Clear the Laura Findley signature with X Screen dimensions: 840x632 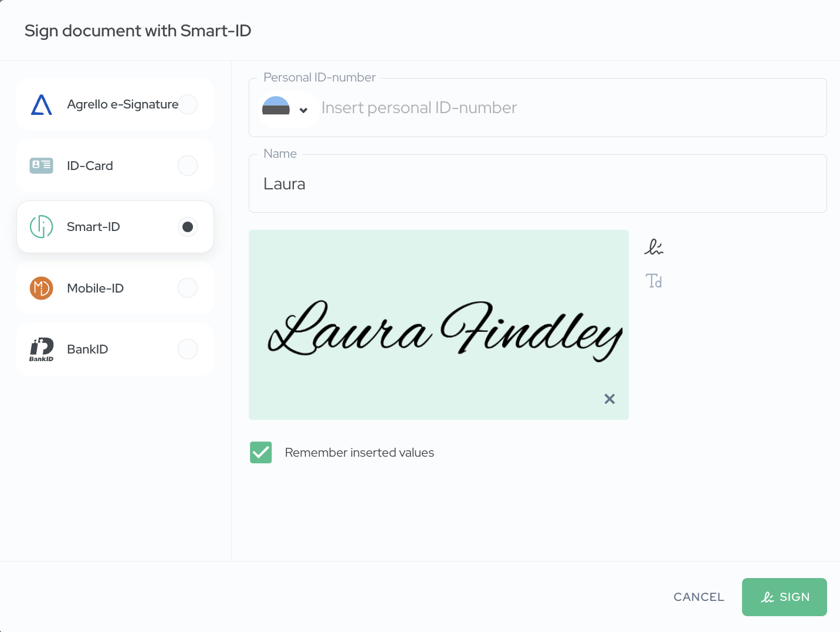pos(609,399)
